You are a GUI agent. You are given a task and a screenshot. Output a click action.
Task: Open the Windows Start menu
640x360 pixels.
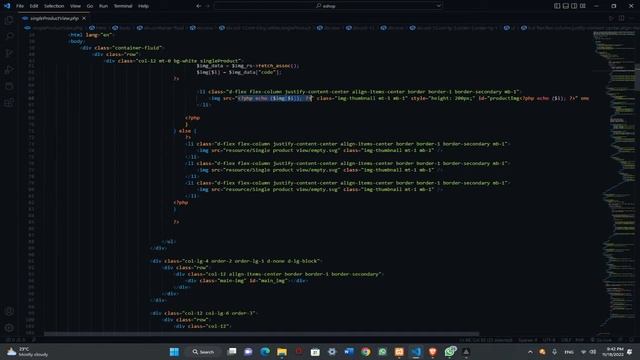(174, 352)
